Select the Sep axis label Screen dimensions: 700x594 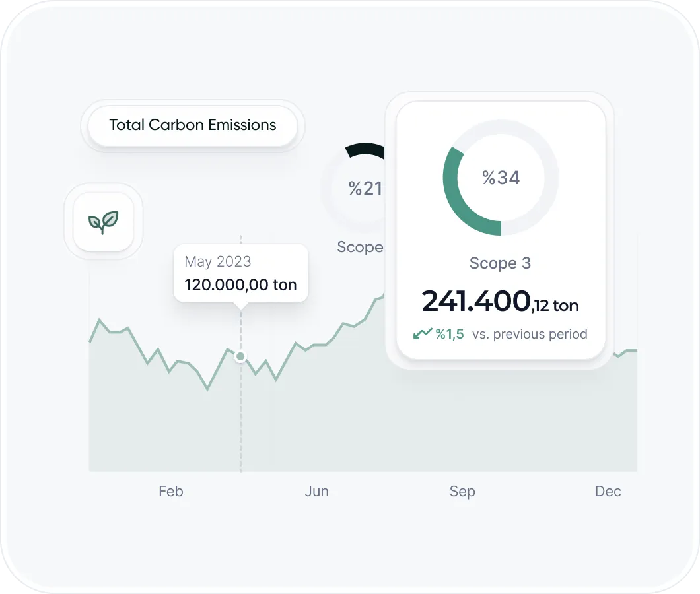pos(462,492)
